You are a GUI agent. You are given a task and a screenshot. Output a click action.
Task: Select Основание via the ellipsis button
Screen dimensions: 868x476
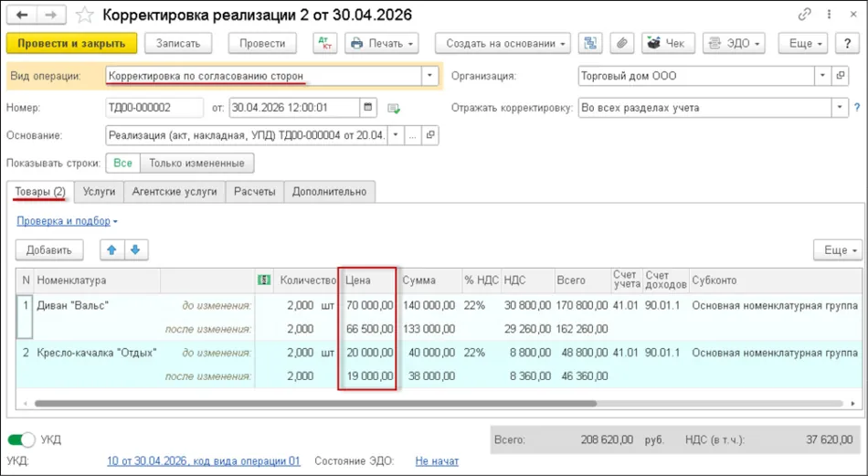(412, 134)
